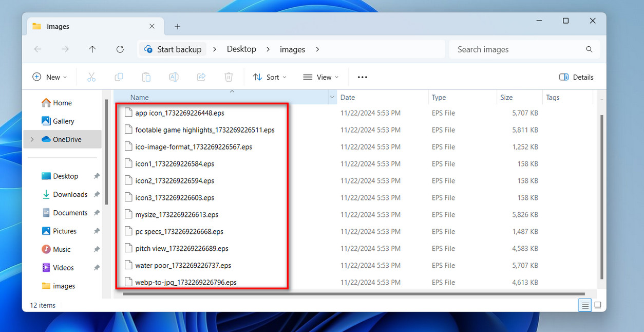Click images breadcrumb in address bar
The width and height of the screenshot is (644, 332).
tap(293, 49)
